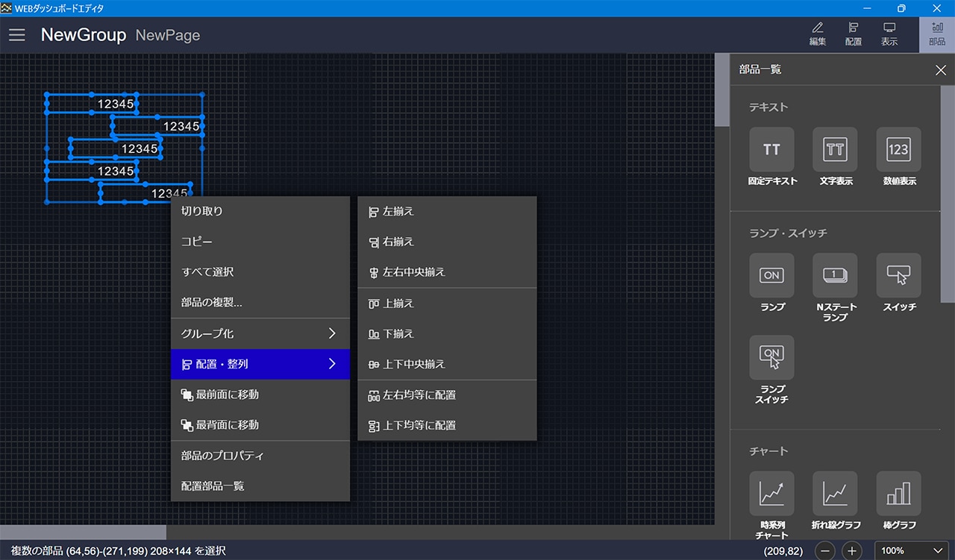
Task: Close the 部品一覧 panel
Action: pyautogui.click(x=940, y=70)
